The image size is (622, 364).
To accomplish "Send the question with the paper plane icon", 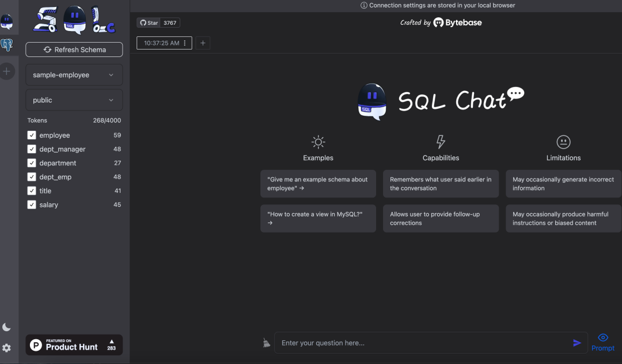I will coord(577,343).
